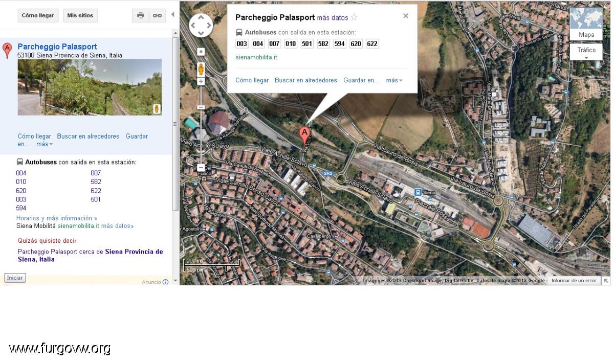Click the Parcheggio Palasport cerca de Siena suggestion
The height and width of the screenshot is (364, 614).
(91, 256)
